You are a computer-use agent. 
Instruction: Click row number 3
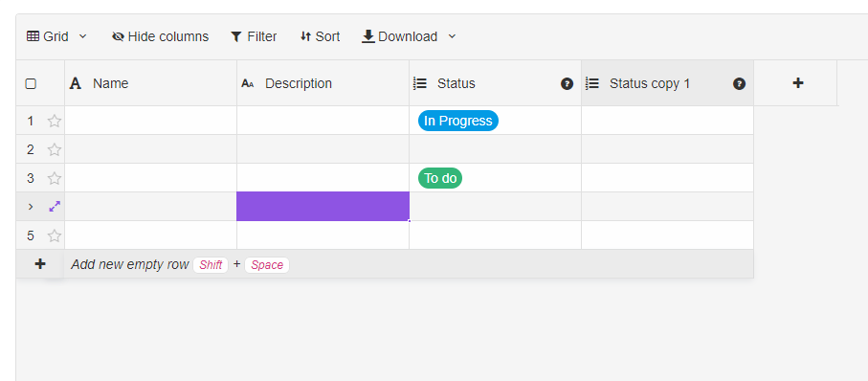pyautogui.click(x=31, y=178)
